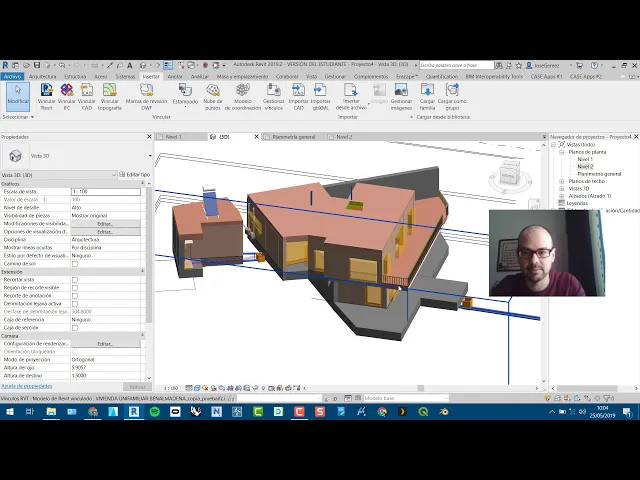
Task: Open the Ayuda de propiedades link
Action: click(27, 386)
